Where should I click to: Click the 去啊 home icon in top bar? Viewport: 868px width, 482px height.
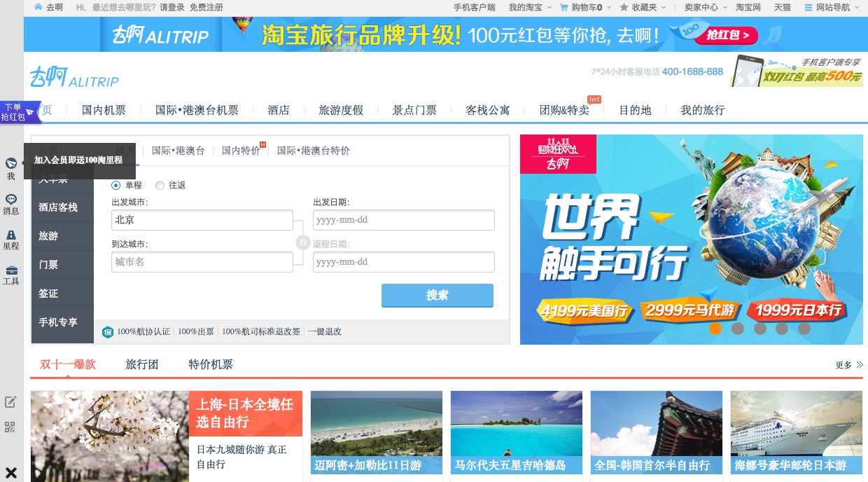[x=38, y=7]
